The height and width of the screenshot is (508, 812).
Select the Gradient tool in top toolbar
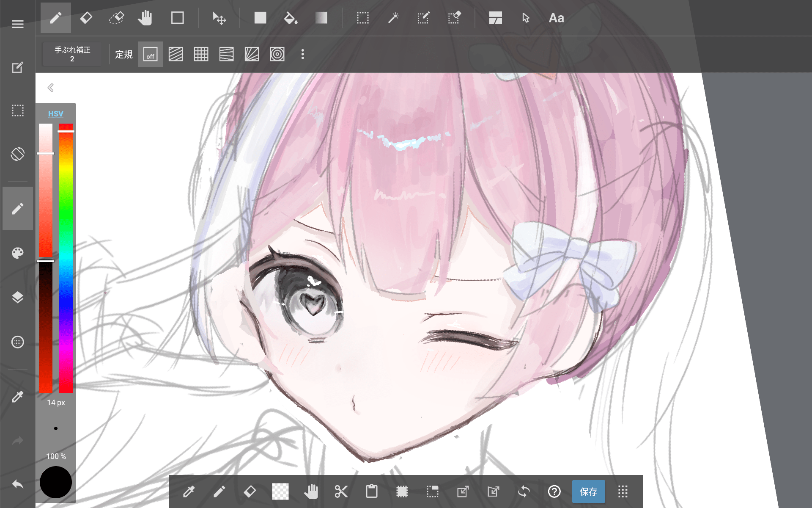click(x=321, y=18)
